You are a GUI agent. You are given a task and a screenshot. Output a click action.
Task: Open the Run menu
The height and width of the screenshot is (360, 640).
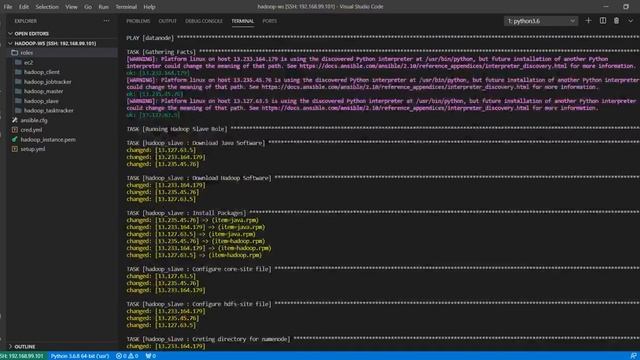click(104, 7)
